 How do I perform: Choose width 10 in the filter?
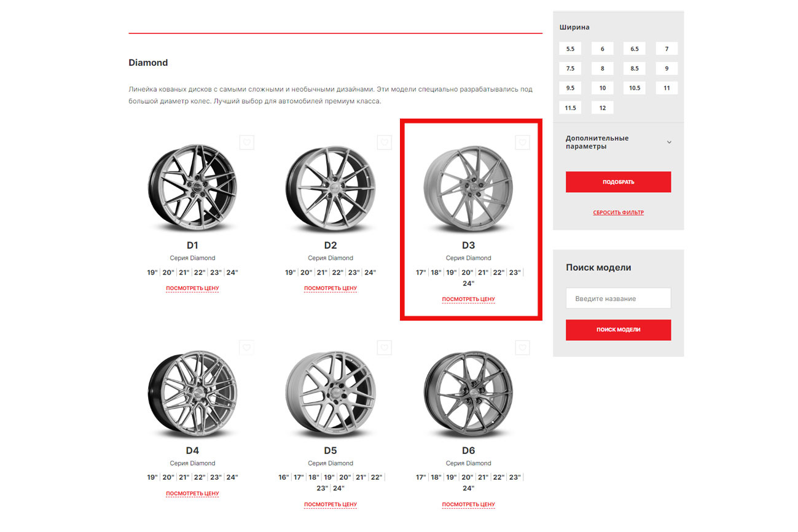coord(602,88)
